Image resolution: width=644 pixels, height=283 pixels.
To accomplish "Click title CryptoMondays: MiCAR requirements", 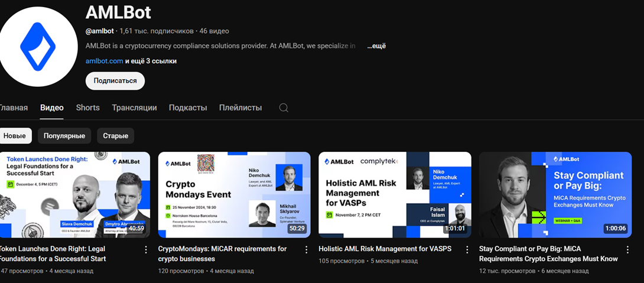I will click(222, 254).
